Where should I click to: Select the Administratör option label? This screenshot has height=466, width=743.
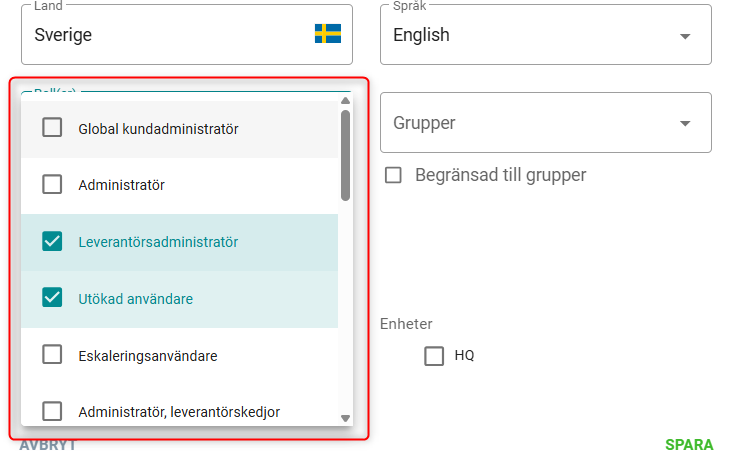[121, 185]
